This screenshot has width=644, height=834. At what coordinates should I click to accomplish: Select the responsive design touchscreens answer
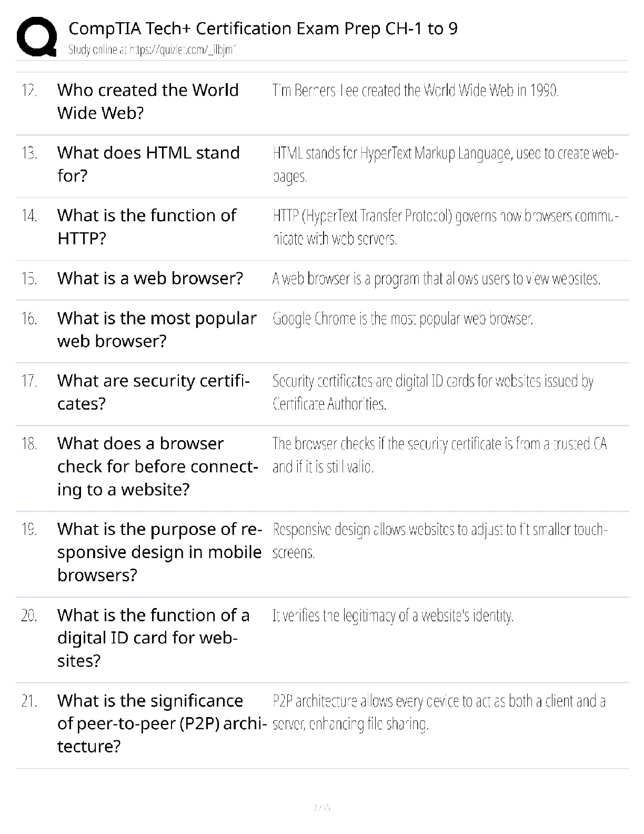[x=440, y=541]
